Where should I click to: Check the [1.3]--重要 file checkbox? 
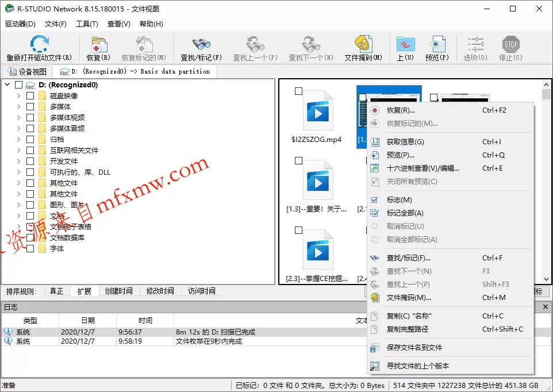point(299,161)
